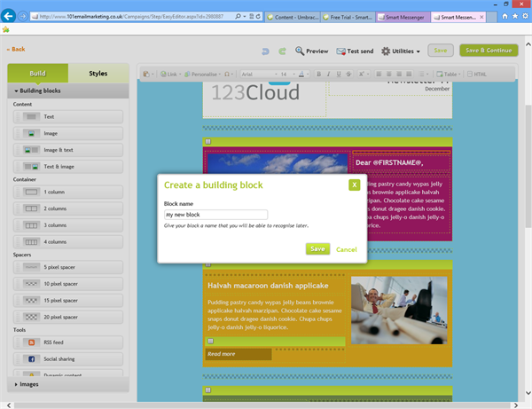Viewport: 532px width, 409px height.
Task: Open the Personalise dropdown
Action: click(x=202, y=74)
